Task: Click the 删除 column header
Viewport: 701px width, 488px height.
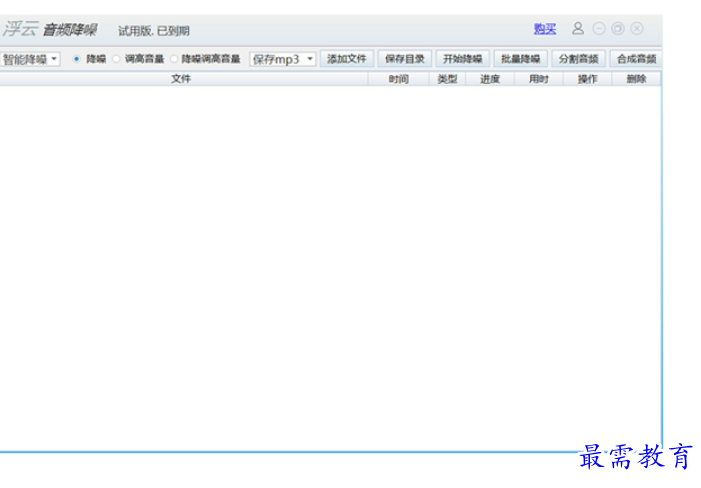Action: click(636, 79)
